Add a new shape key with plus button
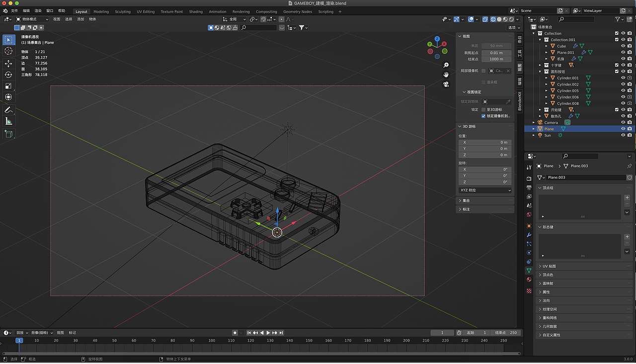The image size is (636, 364). [627, 236]
